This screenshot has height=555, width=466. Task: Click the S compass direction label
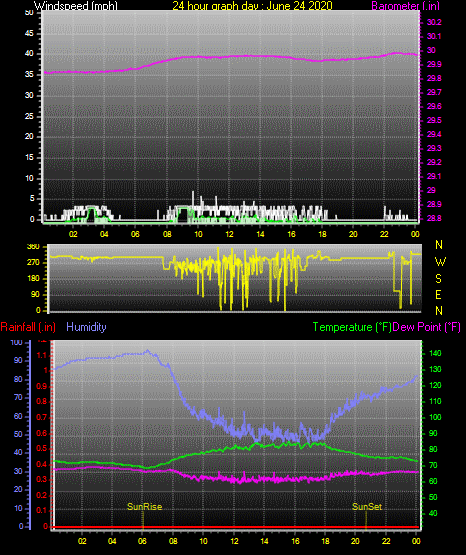pyautogui.click(x=438, y=279)
